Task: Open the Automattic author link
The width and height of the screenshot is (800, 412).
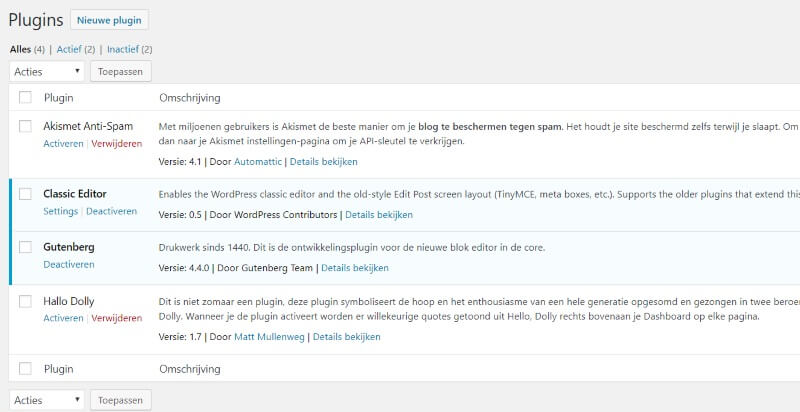Action: (x=258, y=162)
